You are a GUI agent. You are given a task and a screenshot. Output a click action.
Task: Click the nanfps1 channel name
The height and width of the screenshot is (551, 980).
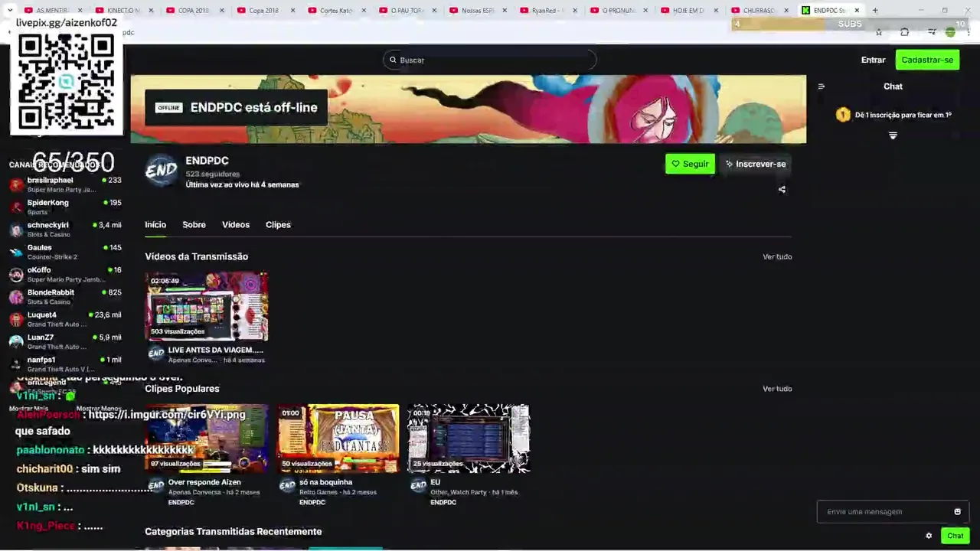click(41, 360)
